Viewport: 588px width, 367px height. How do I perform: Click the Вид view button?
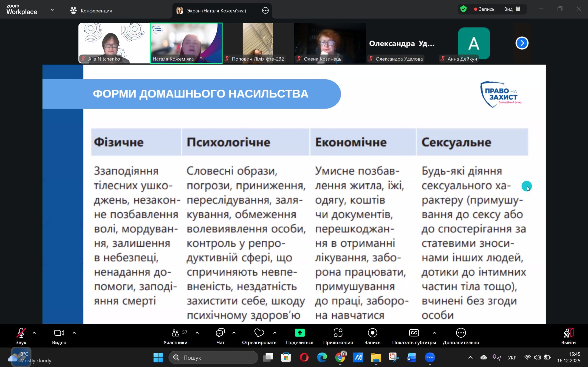[x=512, y=9]
